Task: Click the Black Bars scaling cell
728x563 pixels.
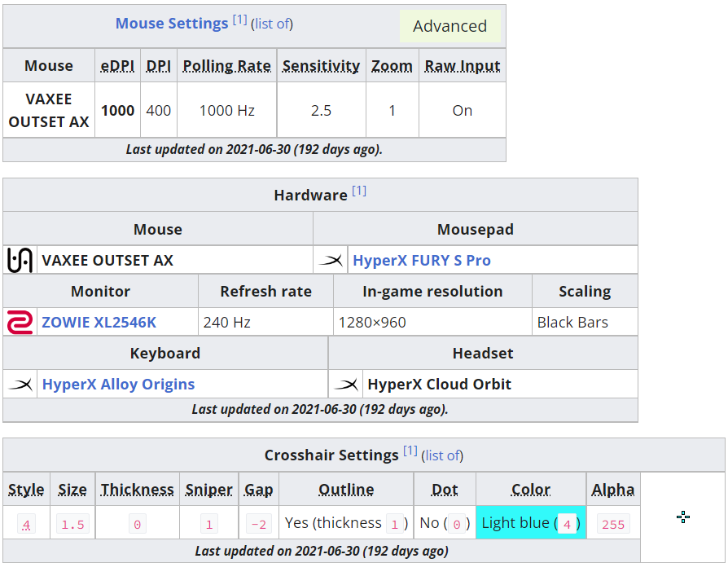Action: pos(585,323)
